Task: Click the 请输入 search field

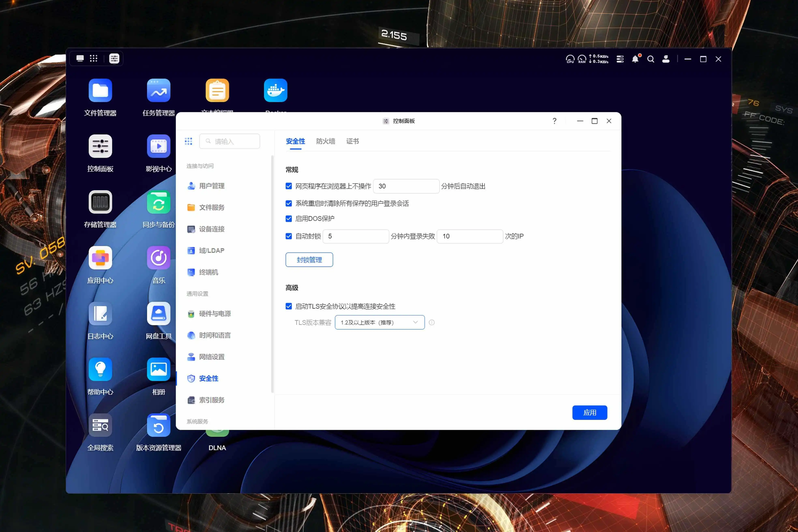Action: pos(229,141)
